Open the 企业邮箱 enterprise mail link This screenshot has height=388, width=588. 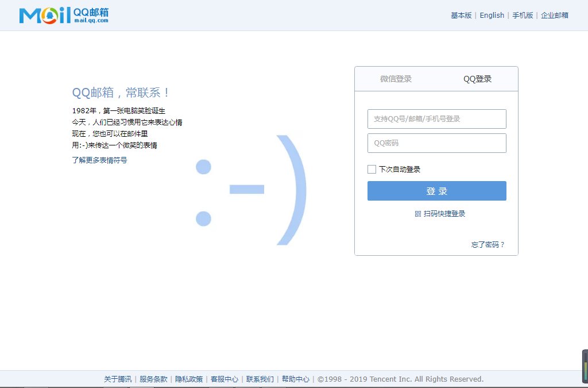[x=554, y=15]
